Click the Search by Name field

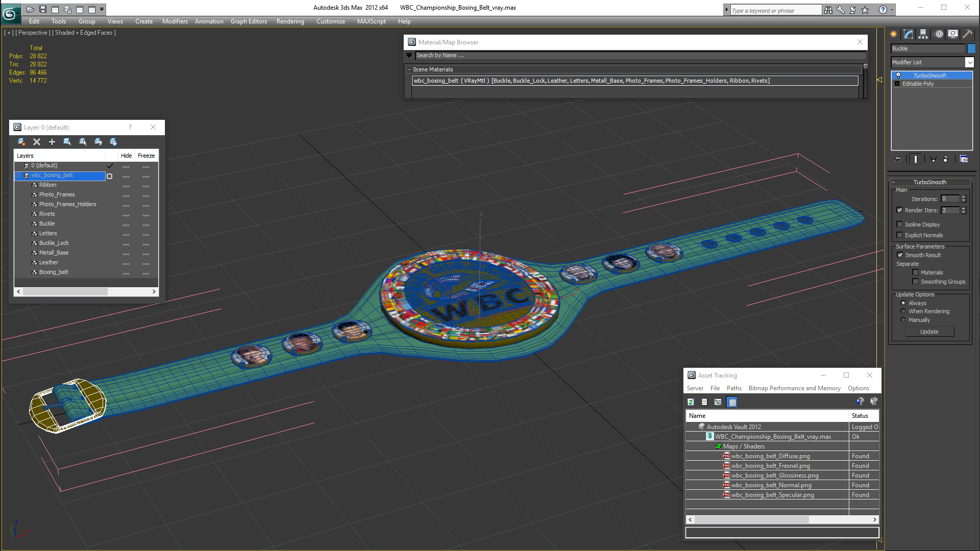click(x=641, y=55)
